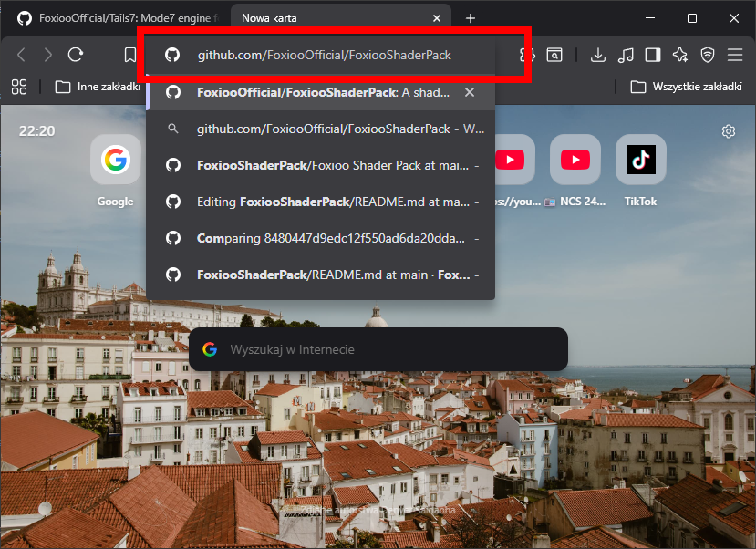Toggle the browser sidebar panel

coord(652,55)
